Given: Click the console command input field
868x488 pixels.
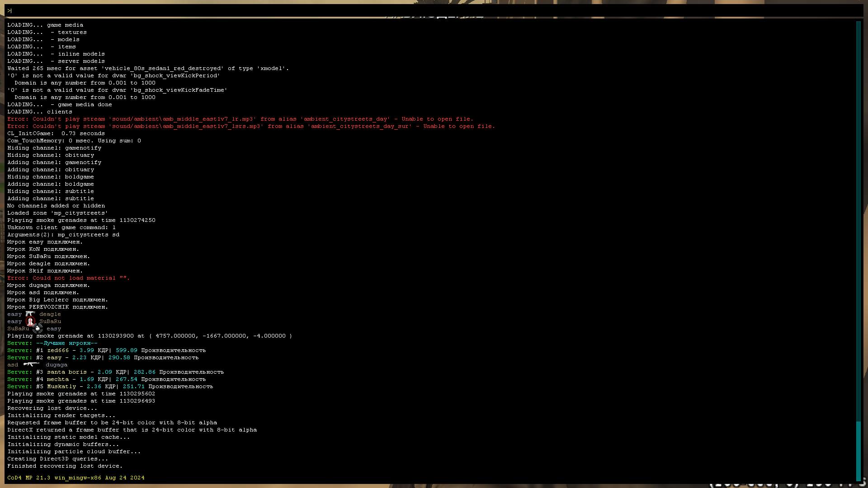Looking at the screenshot, I should click(x=434, y=10).
